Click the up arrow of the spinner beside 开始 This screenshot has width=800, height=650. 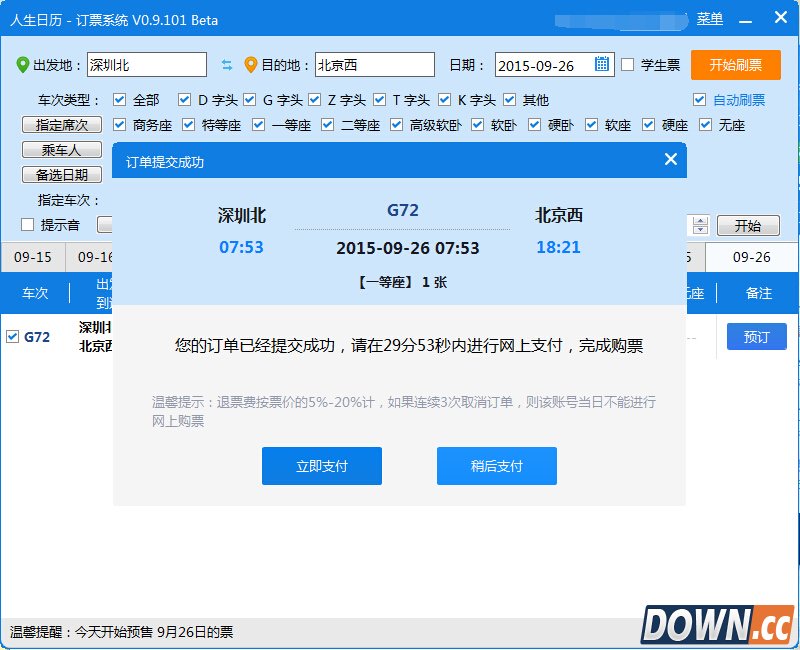tap(698, 220)
